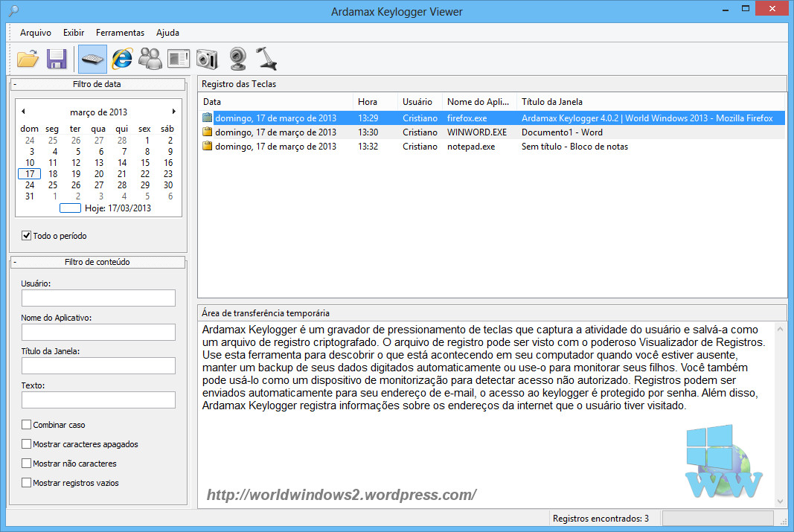View screenshots log with camera icon
Screen dimensions: 794x532
pyautogui.click(x=207, y=59)
